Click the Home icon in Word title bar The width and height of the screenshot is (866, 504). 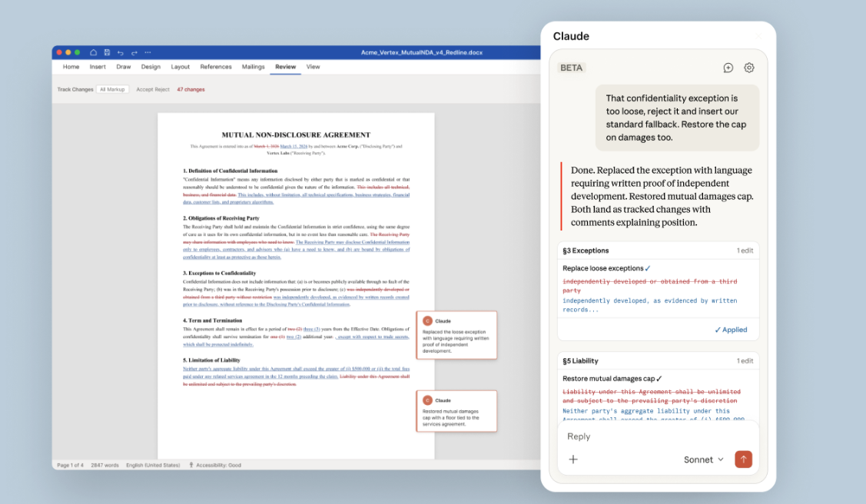[x=93, y=52]
